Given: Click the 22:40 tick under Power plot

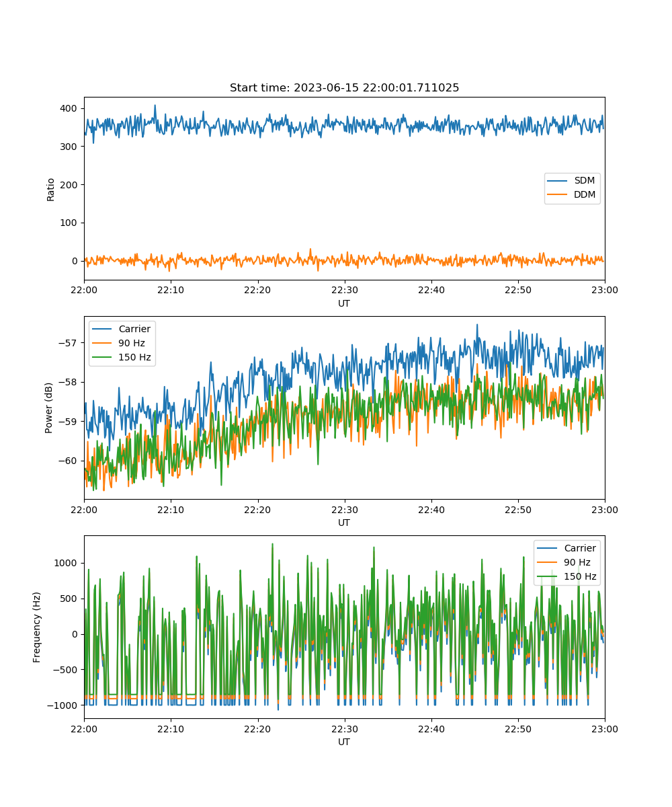Looking at the screenshot, I should tap(431, 509).
